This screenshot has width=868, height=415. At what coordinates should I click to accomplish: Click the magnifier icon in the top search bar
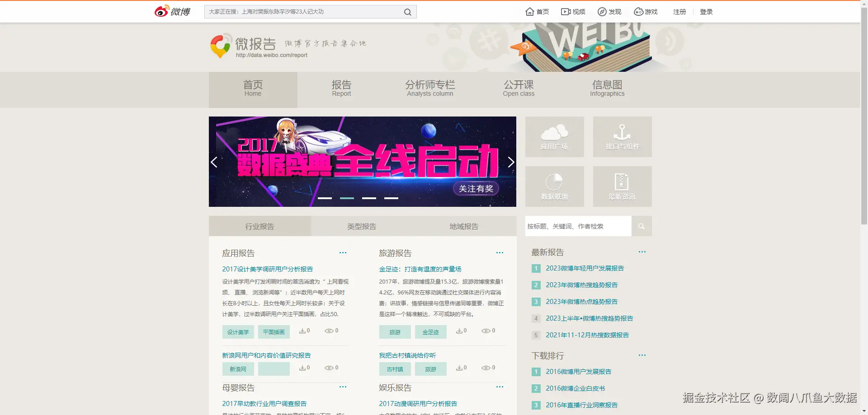click(x=408, y=12)
